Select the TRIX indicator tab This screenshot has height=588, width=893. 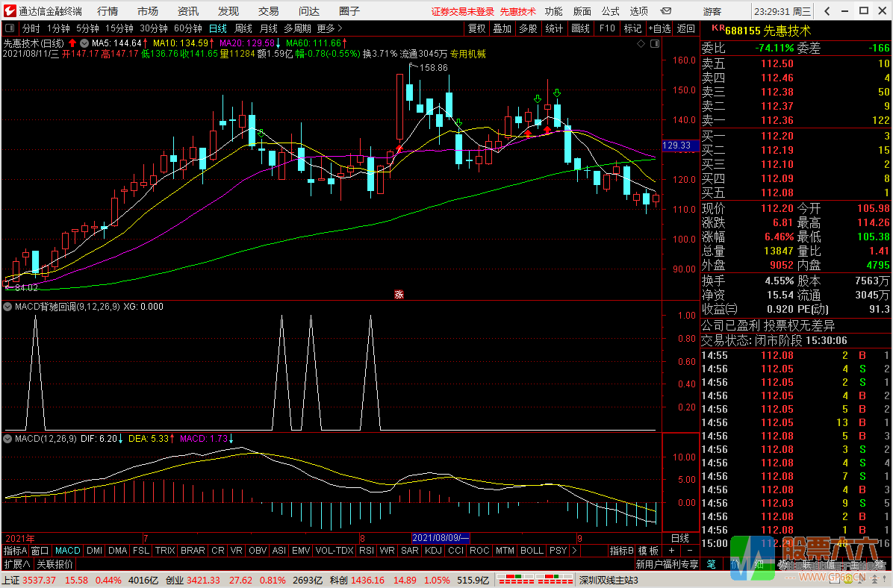tap(165, 551)
